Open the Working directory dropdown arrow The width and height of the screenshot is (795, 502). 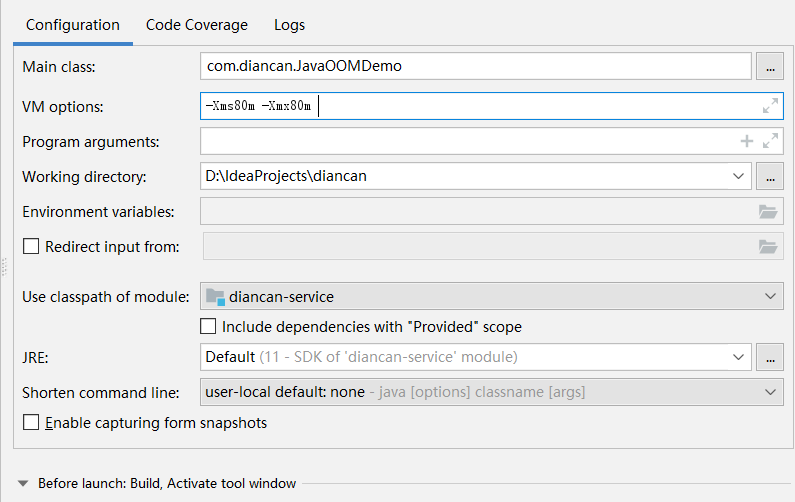tap(739, 177)
